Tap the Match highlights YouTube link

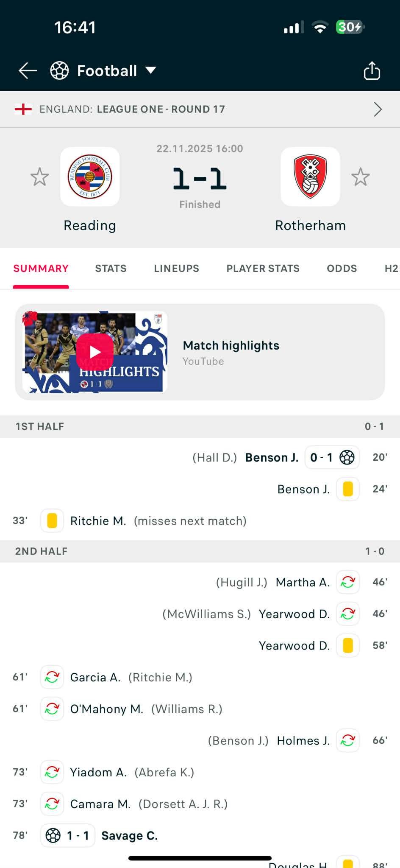point(231,352)
